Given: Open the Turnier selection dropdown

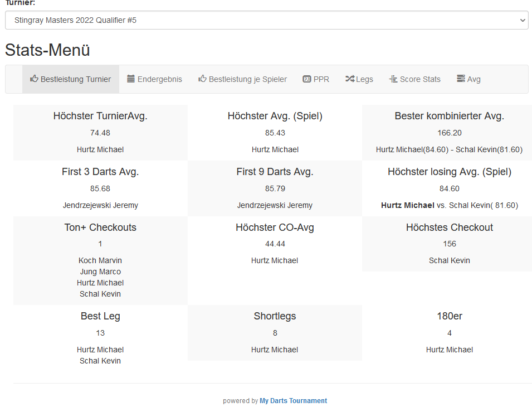Looking at the screenshot, I should (266, 20).
